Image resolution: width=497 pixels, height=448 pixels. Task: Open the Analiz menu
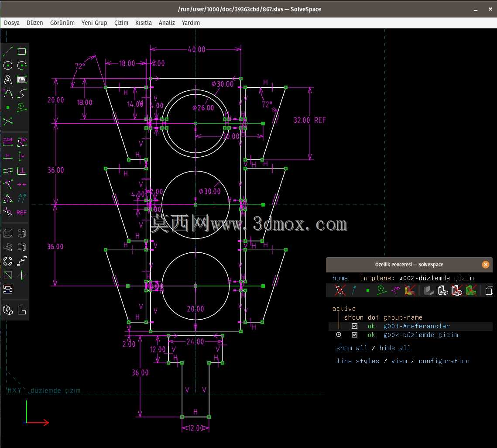click(x=167, y=23)
